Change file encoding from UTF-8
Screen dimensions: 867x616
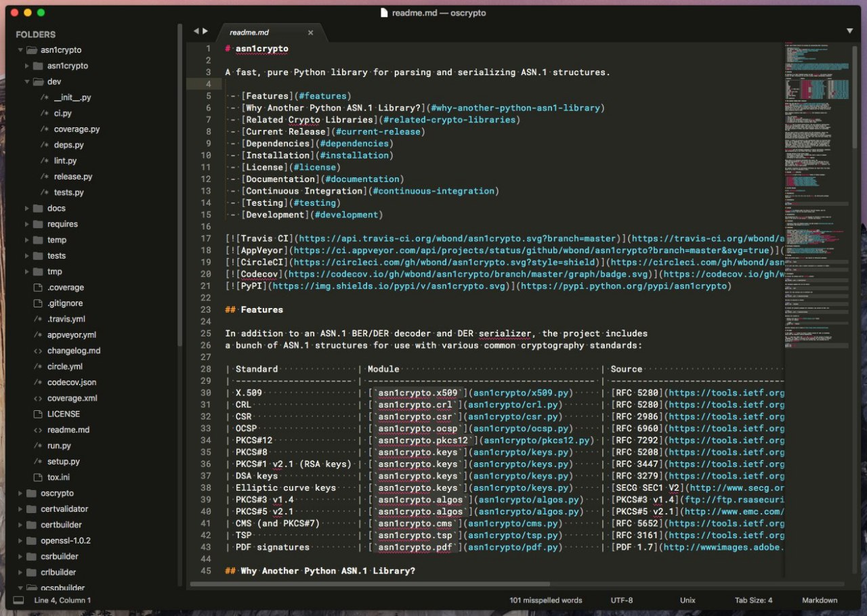(x=622, y=600)
